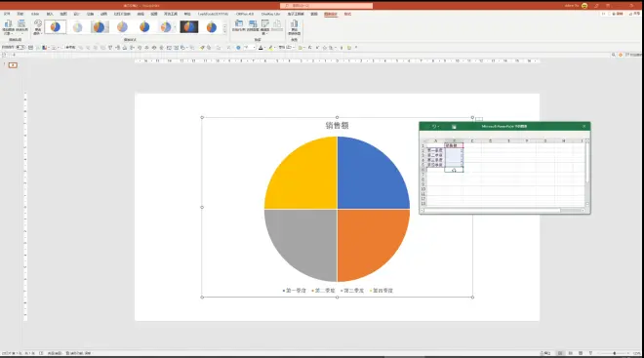Click undo in the chart data window
Image resolution: width=644 pixels, height=358 pixels.
pyautogui.click(x=433, y=127)
